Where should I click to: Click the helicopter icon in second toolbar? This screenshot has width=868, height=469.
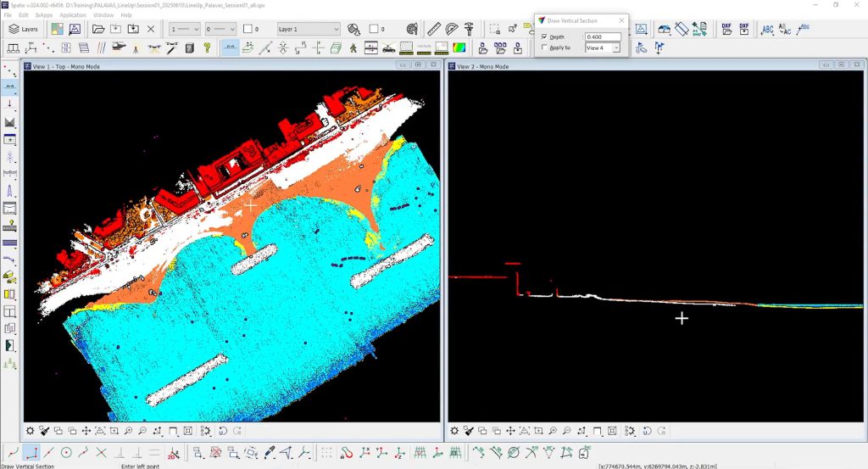(x=119, y=48)
